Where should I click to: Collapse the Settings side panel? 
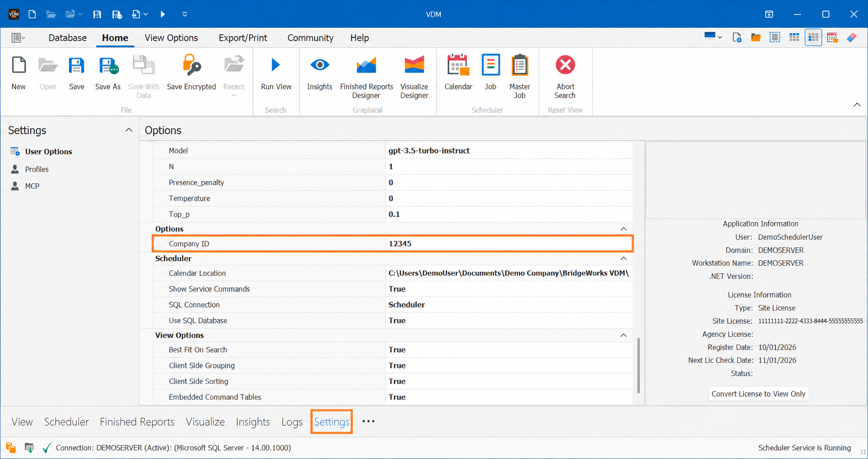129,130
